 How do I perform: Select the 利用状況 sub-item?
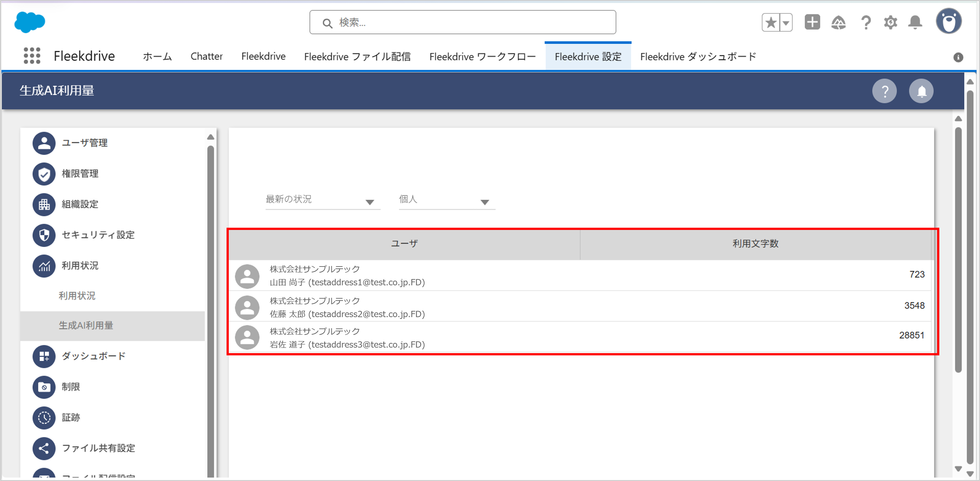coord(77,296)
